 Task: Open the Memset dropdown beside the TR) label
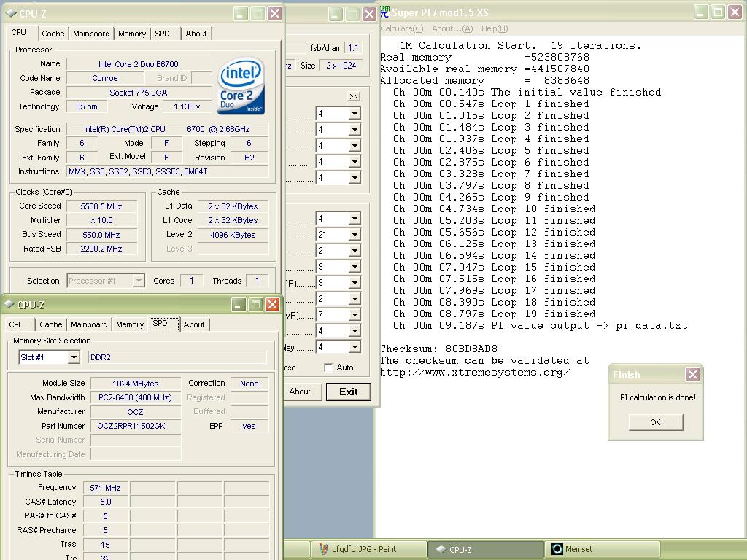355,283
